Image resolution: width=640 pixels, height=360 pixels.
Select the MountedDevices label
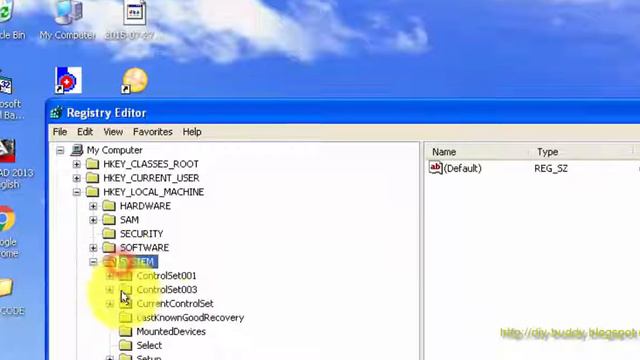click(171, 331)
